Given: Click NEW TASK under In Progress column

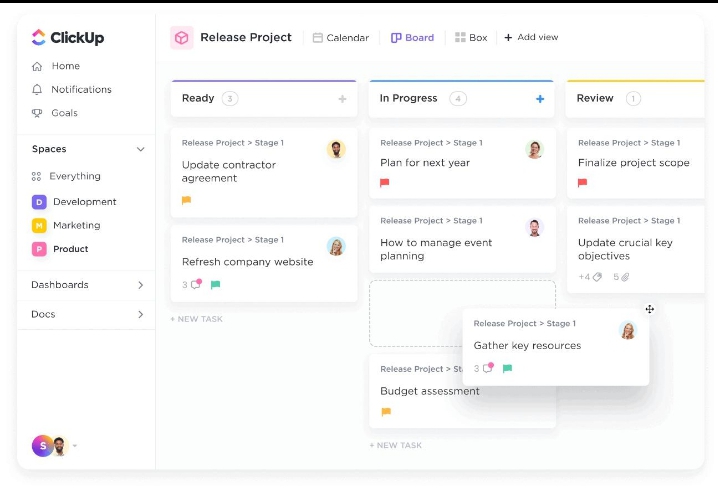Looking at the screenshot, I should tap(396, 445).
